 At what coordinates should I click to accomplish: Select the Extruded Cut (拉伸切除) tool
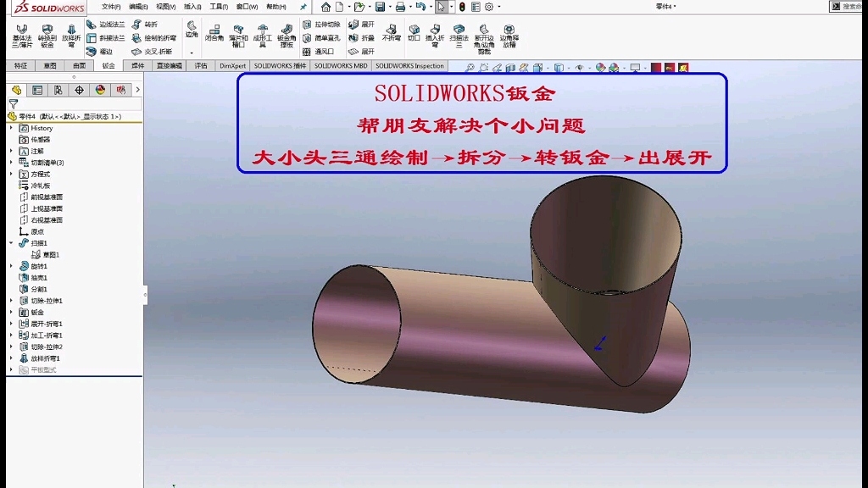click(321, 25)
